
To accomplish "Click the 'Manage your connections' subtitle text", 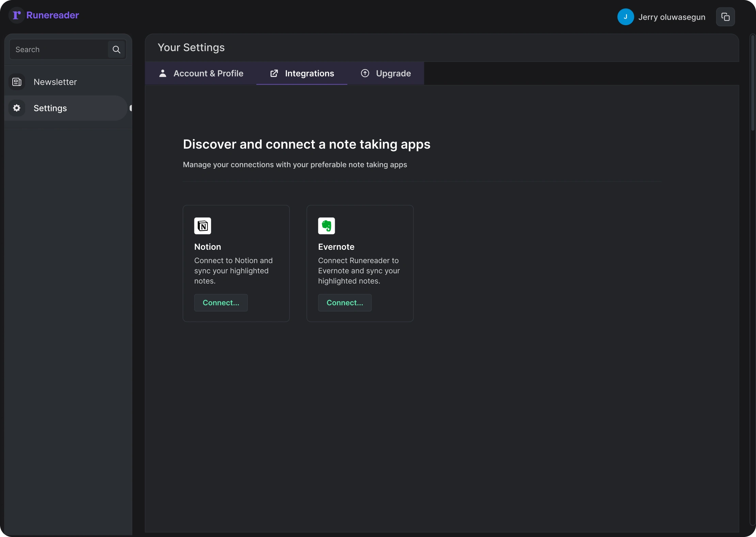I will 295,165.
